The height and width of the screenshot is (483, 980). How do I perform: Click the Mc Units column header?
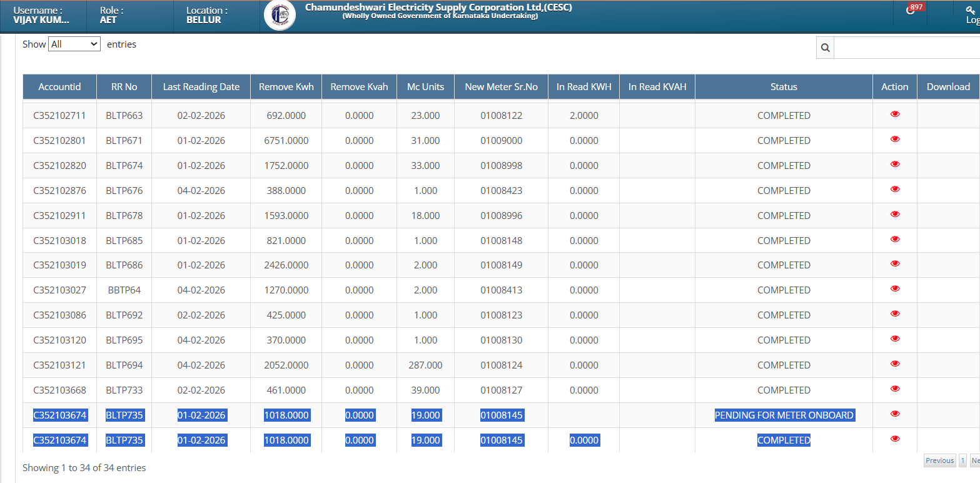click(x=425, y=87)
